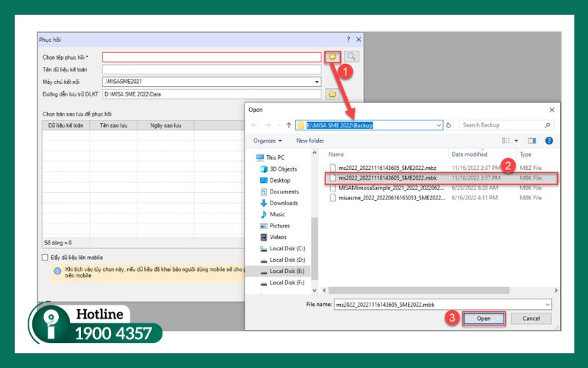Select Local Disk (D:) in navigation pane

[286, 260]
